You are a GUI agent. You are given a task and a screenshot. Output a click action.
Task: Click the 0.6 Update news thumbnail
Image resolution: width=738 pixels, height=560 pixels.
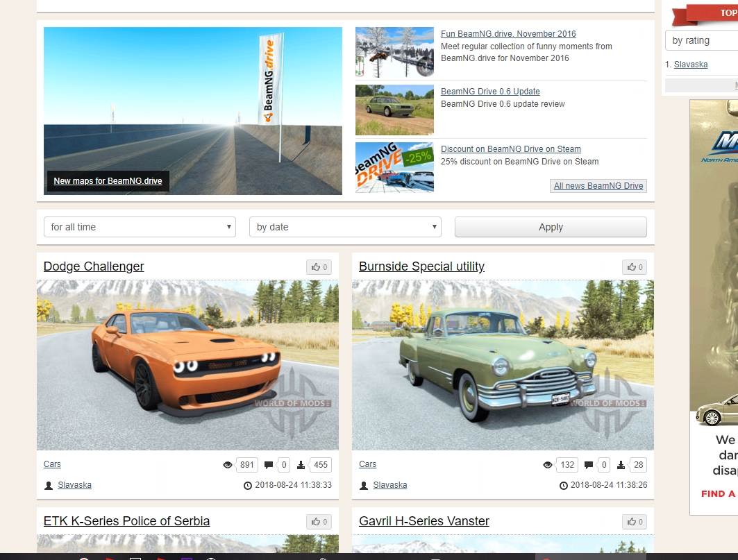pyautogui.click(x=394, y=110)
